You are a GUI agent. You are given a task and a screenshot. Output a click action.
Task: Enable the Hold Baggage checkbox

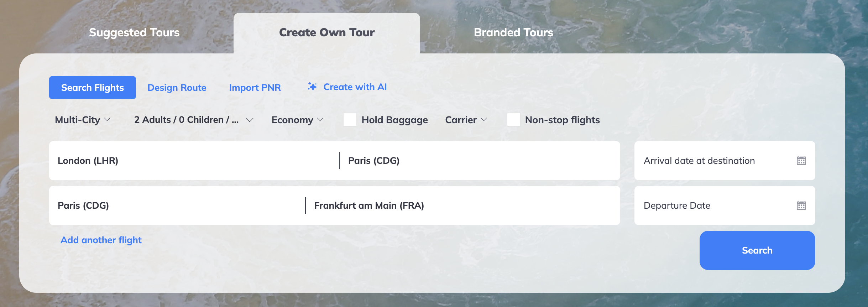tap(350, 120)
